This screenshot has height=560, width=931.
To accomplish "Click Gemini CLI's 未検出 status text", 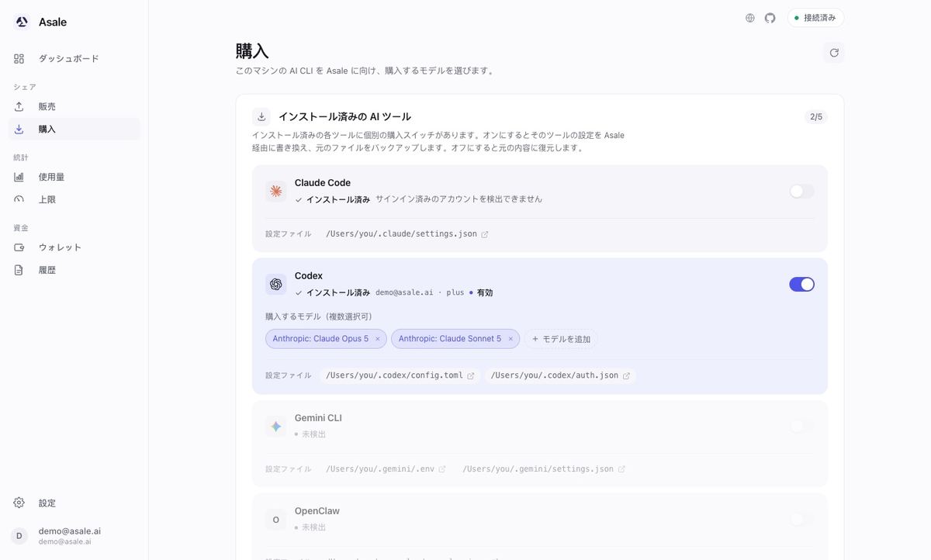I will point(313,434).
